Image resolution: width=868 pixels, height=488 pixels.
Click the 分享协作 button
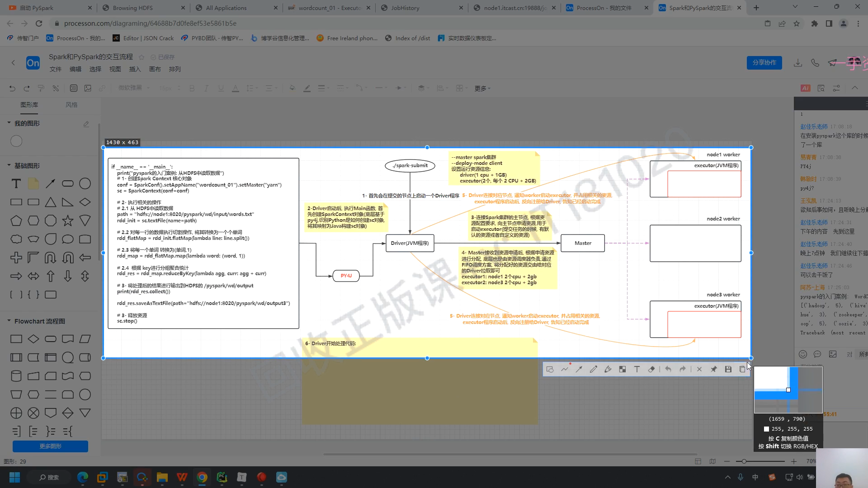pyautogui.click(x=764, y=63)
